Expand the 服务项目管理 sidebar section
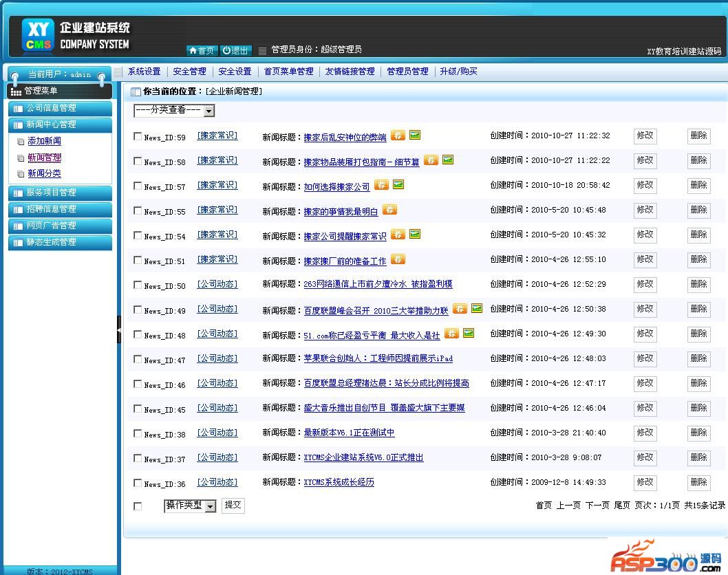The width and height of the screenshot is (728, 575). (60, 193)
